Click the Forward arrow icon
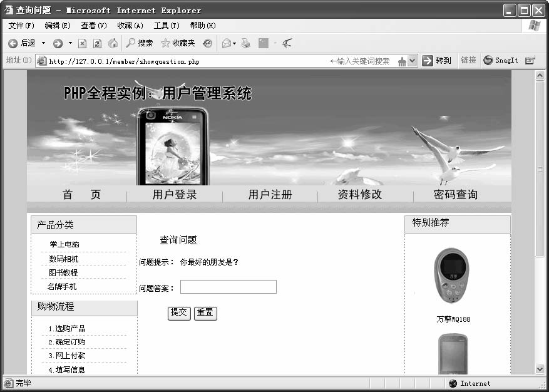Screen dimensions: 549x392 click(x=58, y=43)
